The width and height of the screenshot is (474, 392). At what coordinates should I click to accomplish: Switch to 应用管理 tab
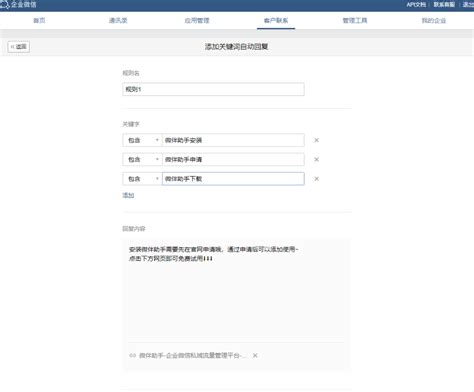pyautogui.click(x=197, y=21)
